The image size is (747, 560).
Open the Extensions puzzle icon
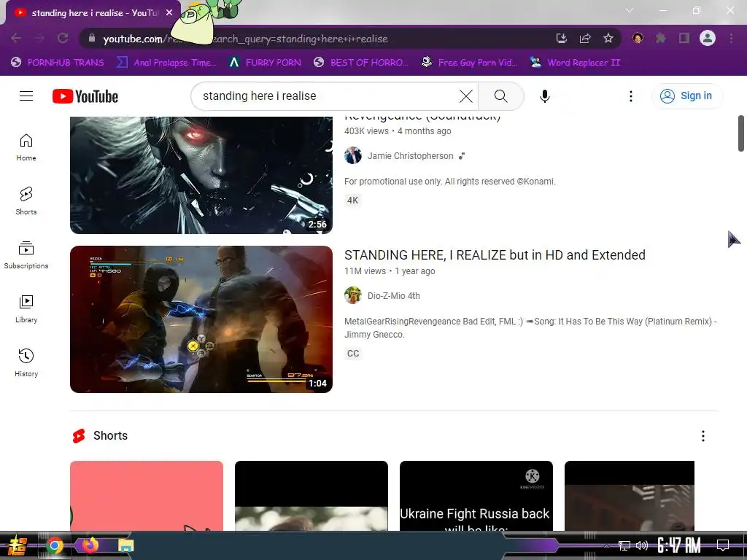coord(660,38)
